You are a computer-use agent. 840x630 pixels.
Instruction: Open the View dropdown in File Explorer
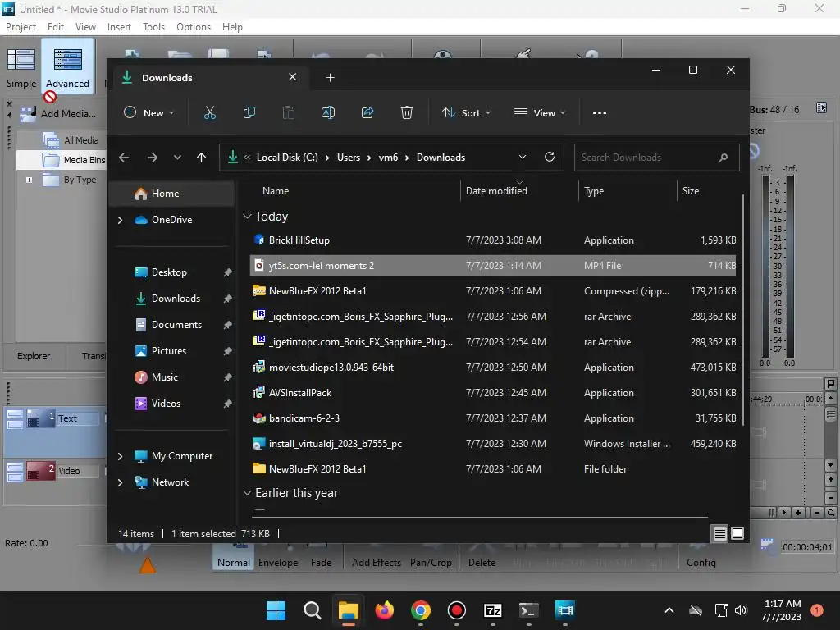pos(540,113)
